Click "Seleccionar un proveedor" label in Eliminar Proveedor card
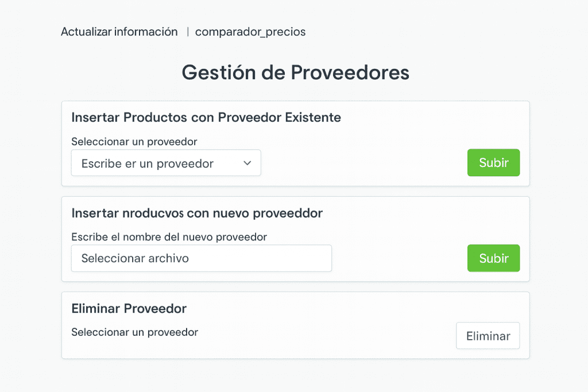This screenshot has width=588, height=392. tap(134, 332)
